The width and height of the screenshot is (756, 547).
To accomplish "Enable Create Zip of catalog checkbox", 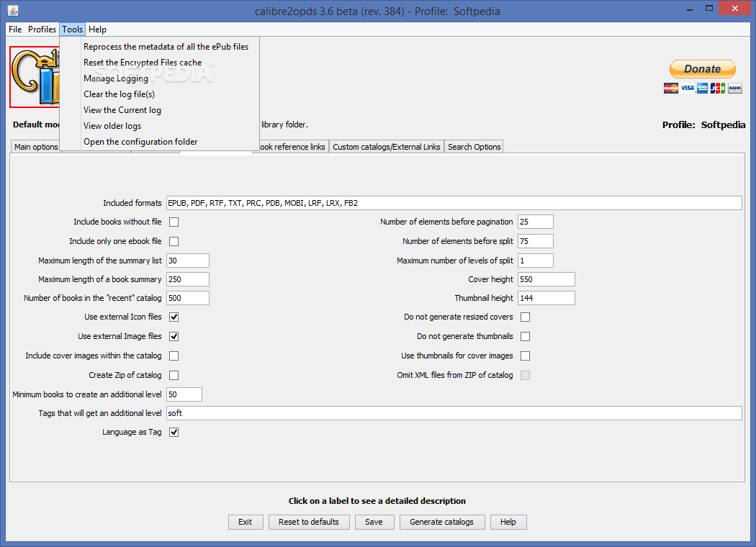I will (x=174, y=375).
